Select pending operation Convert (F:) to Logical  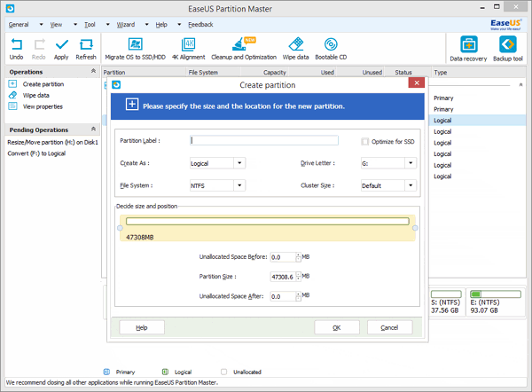coord(36,153)
